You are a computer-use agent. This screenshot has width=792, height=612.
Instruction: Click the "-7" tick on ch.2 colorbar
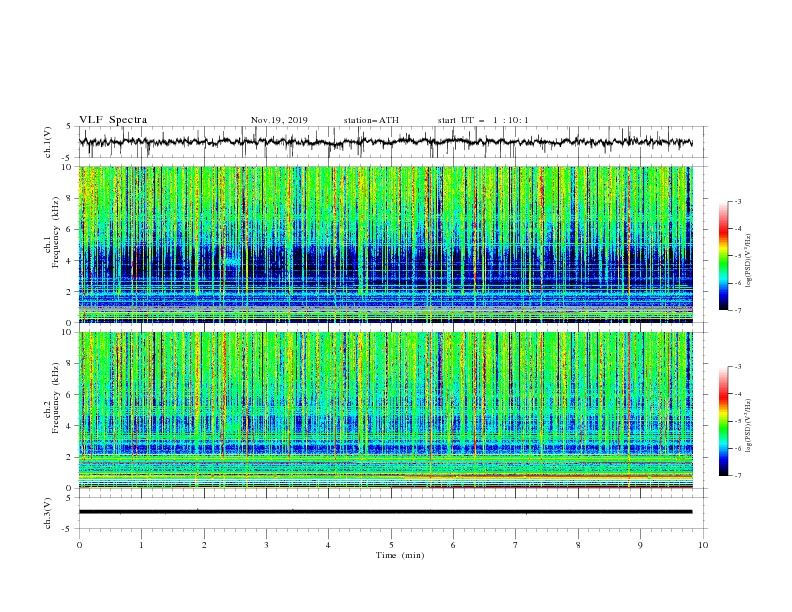(x=738, y=475)
